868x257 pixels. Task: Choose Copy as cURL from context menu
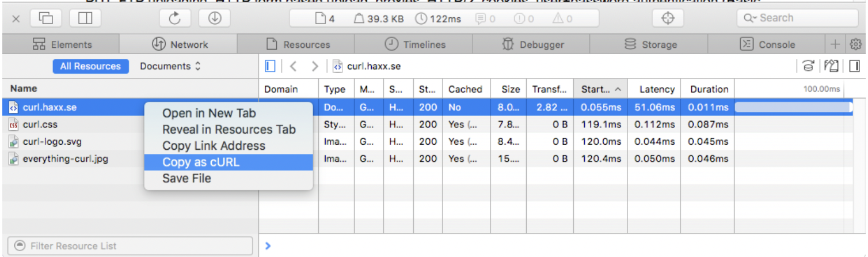[200, 162]
